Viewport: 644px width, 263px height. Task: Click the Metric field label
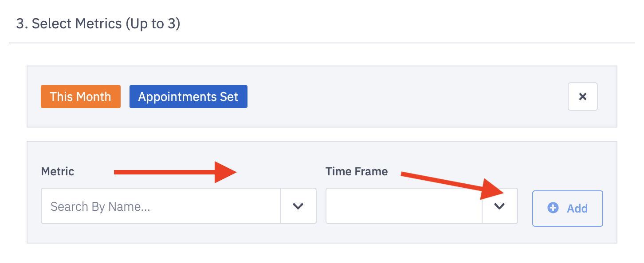(58, 172)
